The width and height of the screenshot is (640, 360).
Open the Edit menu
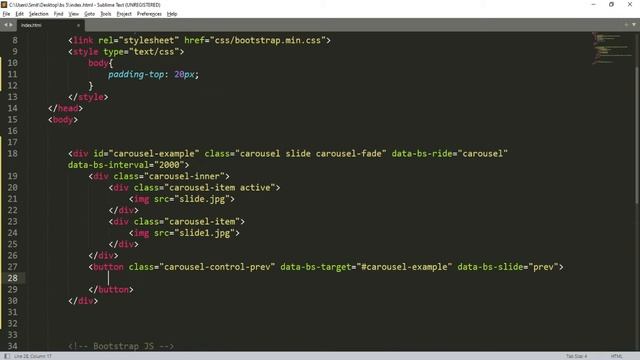click(19, 14)
